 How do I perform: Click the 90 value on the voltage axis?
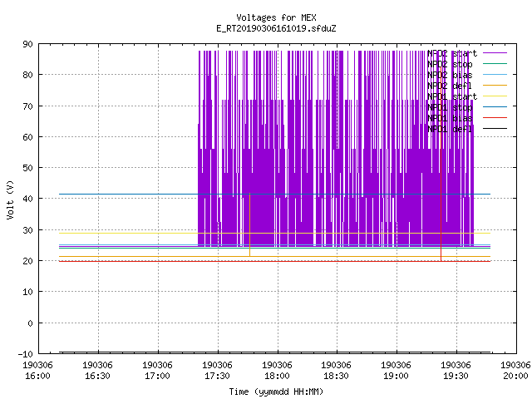click(x=27, y=44)
